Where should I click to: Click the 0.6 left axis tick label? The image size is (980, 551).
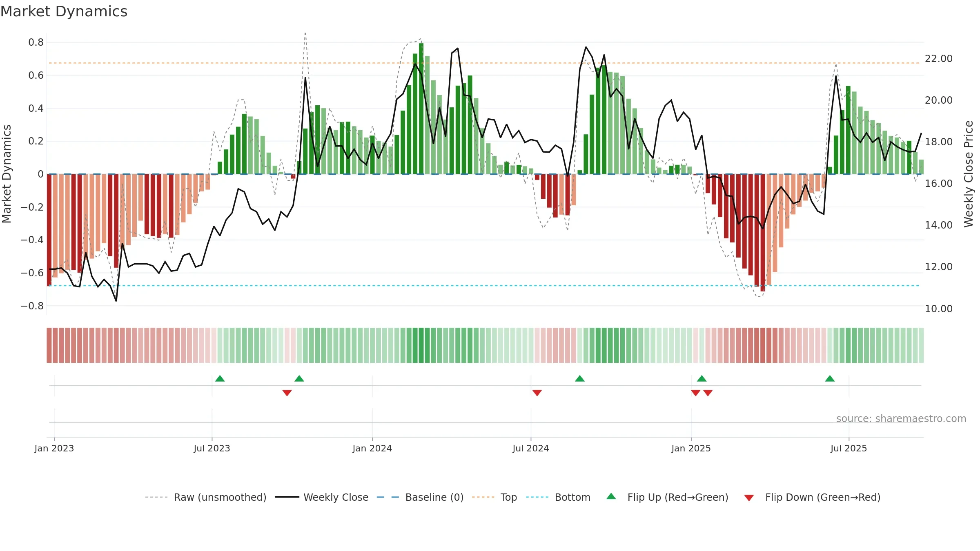36,76
